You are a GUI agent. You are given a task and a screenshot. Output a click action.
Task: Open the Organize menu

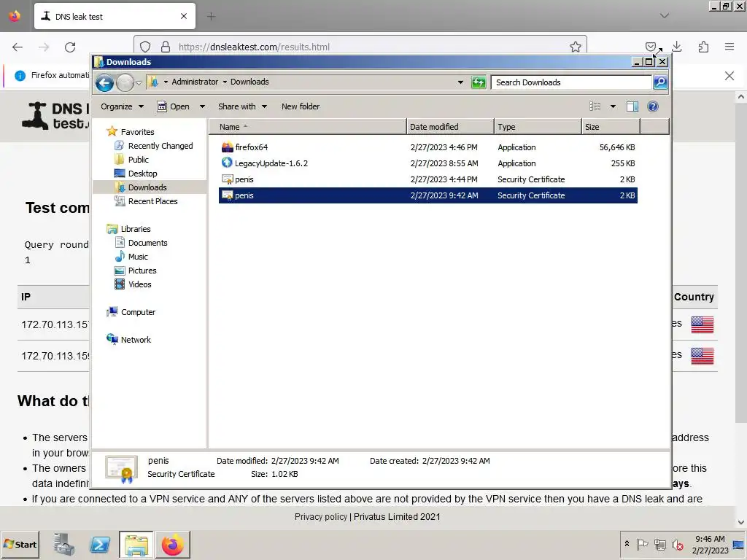(x=122, y=106)
